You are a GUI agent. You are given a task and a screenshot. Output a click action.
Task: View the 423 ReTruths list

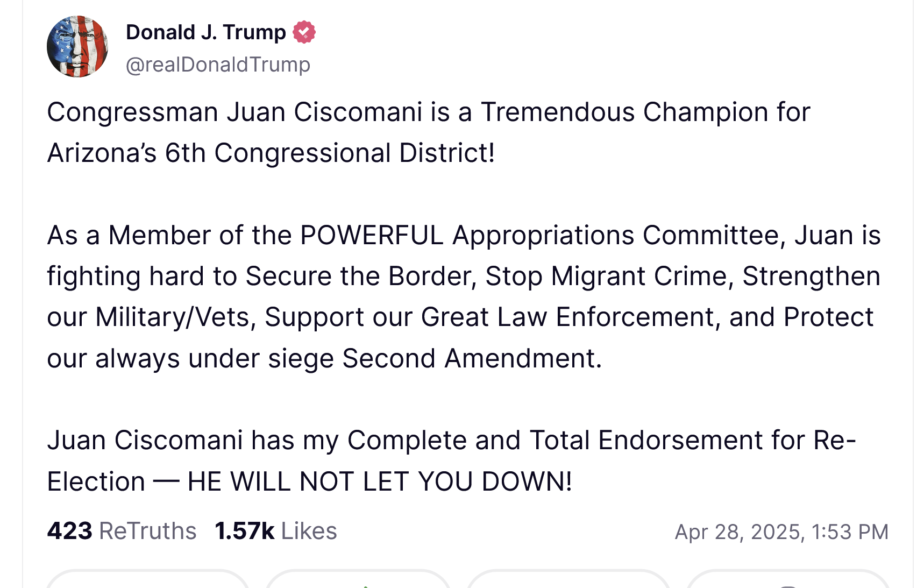tap(122, 531)
